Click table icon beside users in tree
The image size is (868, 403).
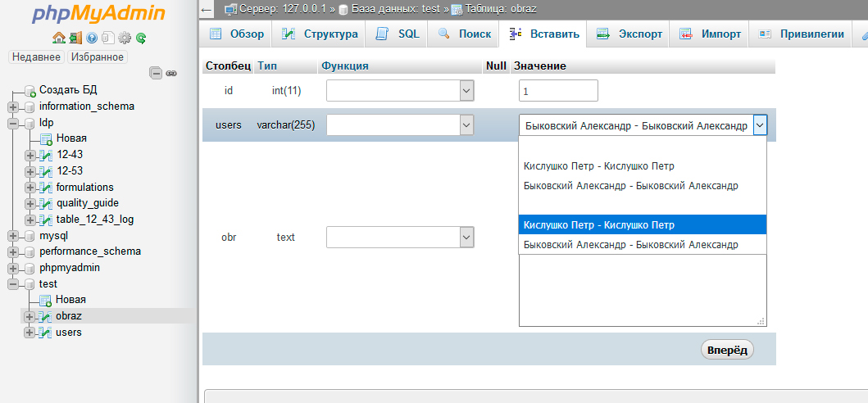point(45,333)
